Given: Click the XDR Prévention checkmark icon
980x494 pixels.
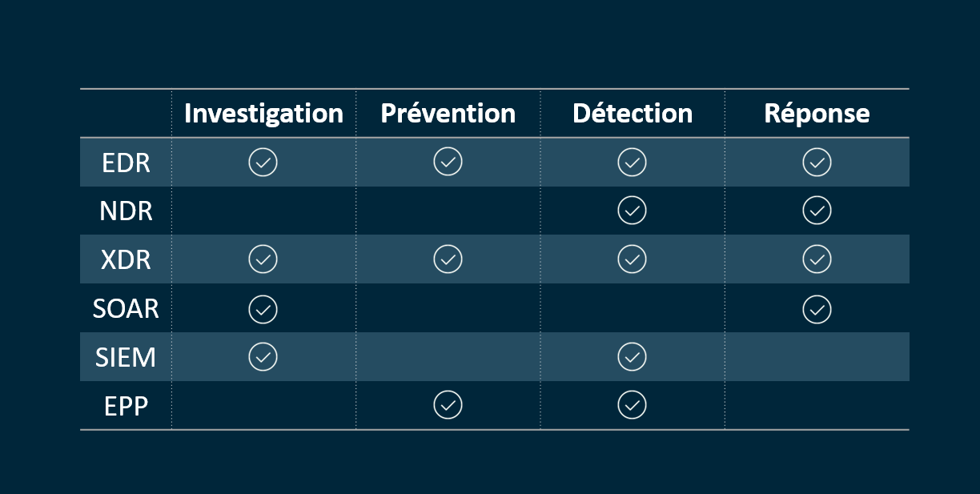Looking at the screenshot, I should click(x=448, y=259).
